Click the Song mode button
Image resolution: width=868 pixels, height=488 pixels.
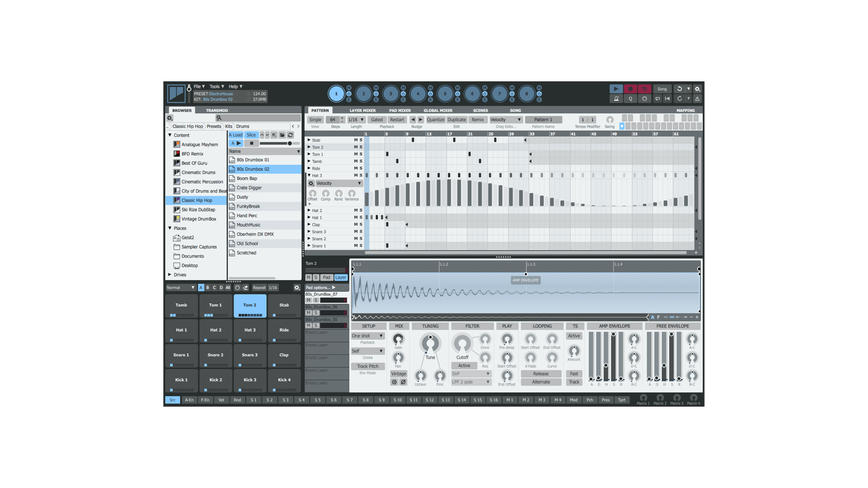click(662, 89)
